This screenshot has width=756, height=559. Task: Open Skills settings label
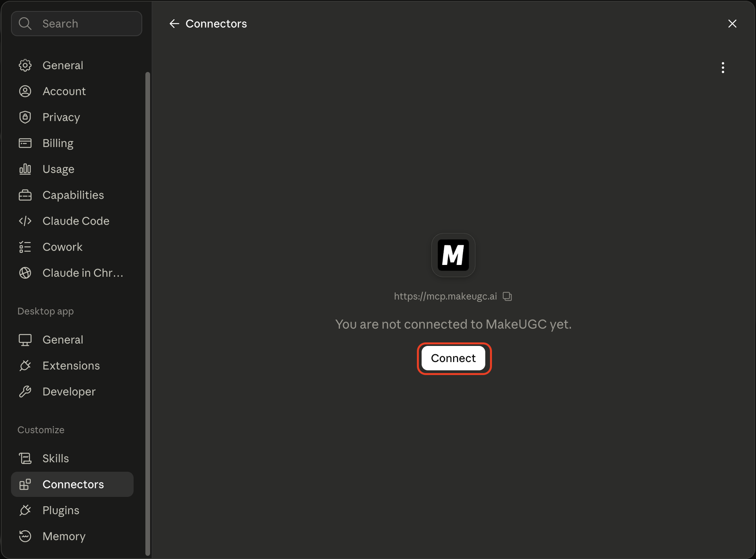coord(56,458)
